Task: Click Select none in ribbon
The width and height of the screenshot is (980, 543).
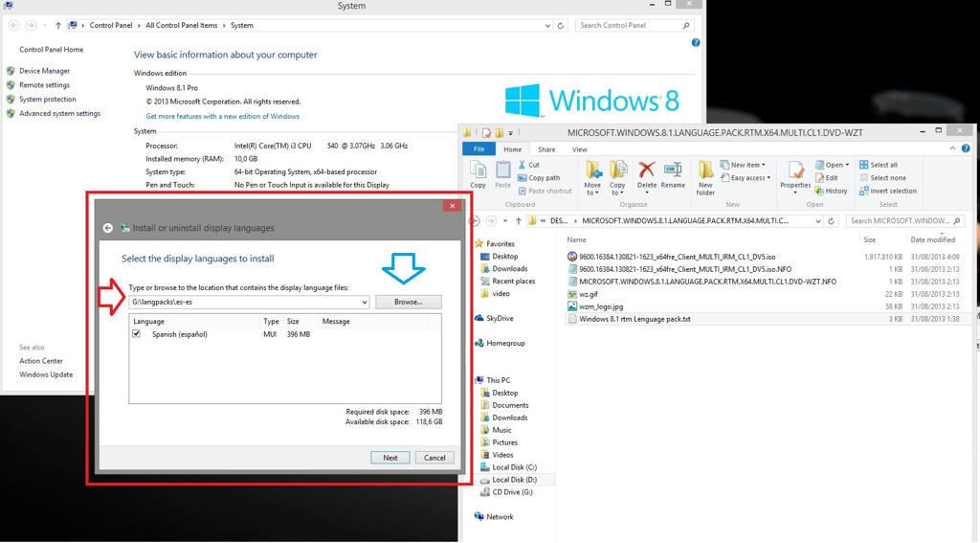Action: point(882,178)
